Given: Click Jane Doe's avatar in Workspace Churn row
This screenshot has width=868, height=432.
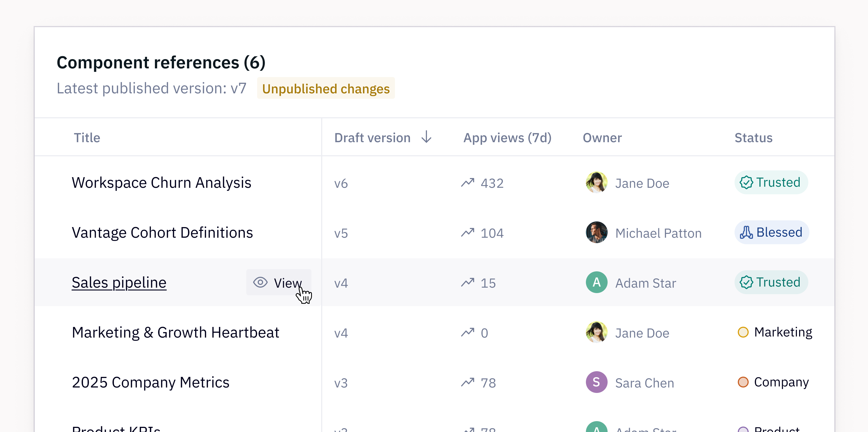Looking at the screenshot, I should point(596,183).
